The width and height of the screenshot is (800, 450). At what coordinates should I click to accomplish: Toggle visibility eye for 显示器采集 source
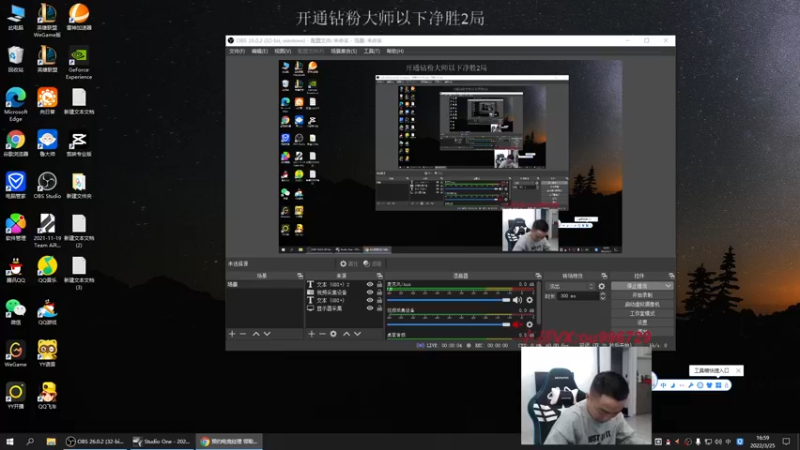coord(370,308)
